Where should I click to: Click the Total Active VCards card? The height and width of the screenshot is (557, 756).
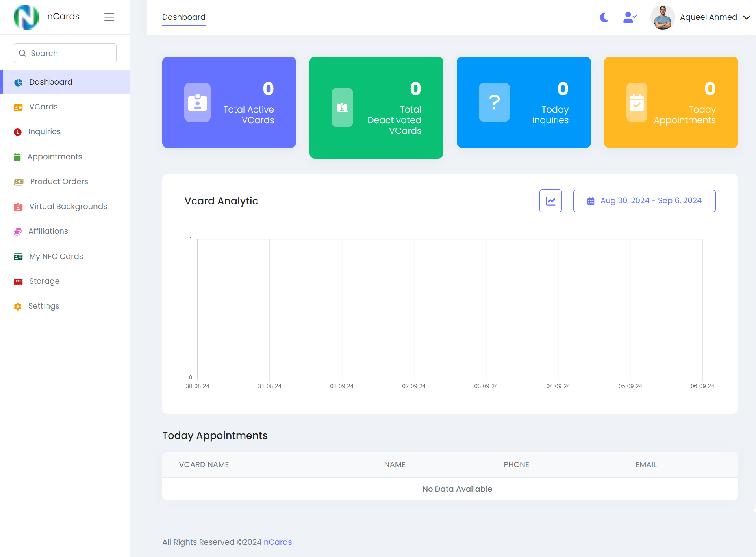[229, 102]
